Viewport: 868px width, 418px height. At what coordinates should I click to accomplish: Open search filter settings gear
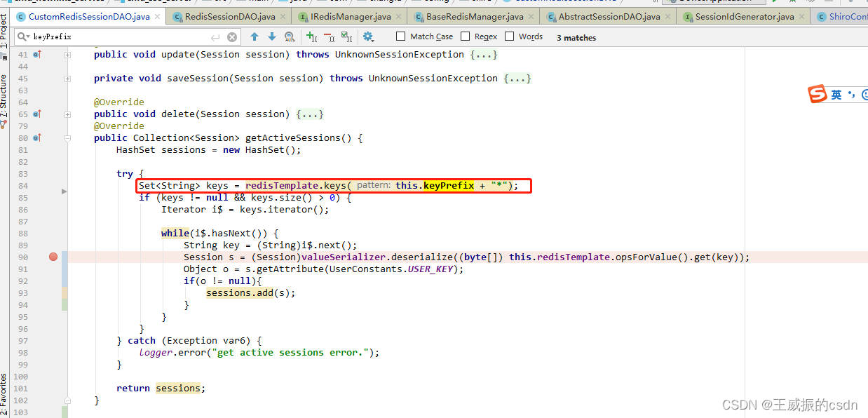368,36
